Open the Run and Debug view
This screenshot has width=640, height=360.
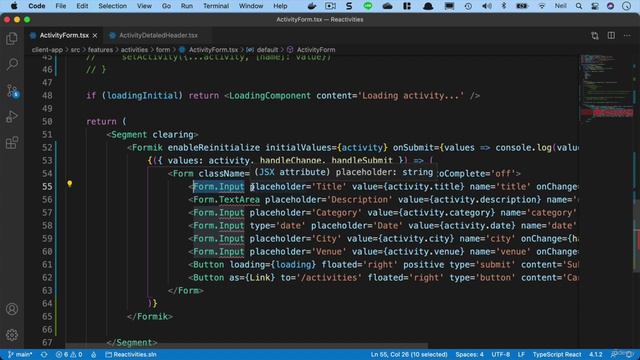[x=12, y=117]
